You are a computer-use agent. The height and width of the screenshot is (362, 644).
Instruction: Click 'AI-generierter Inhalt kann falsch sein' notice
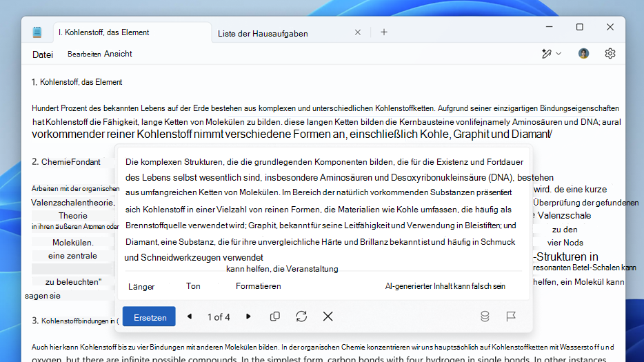point(445,286)
